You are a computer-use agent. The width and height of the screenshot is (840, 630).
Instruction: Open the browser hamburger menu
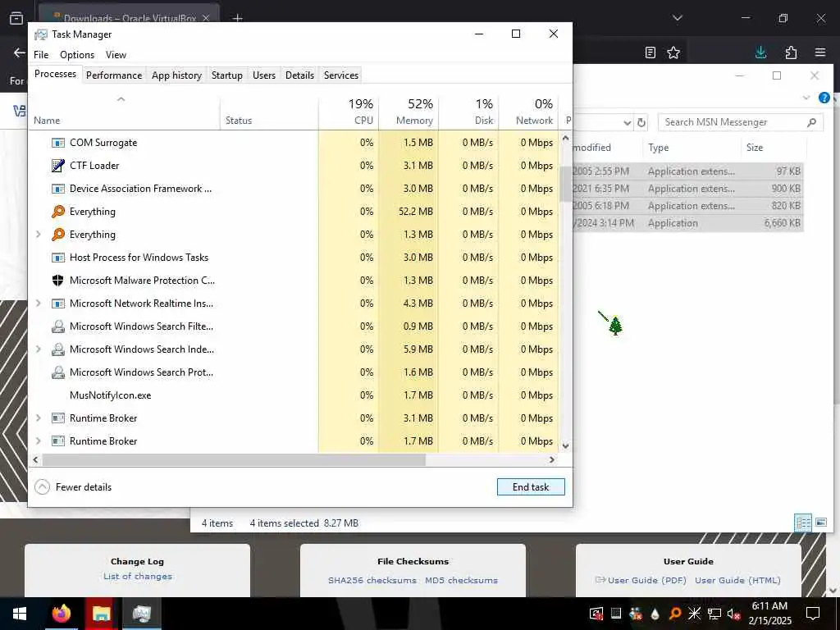point(820,52)
